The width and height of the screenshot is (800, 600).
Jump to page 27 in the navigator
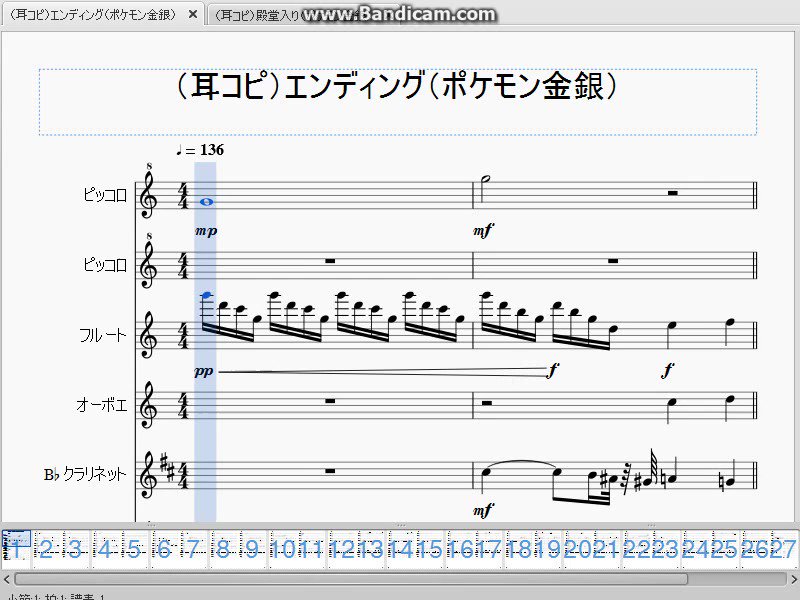click(x=784, y=549)
